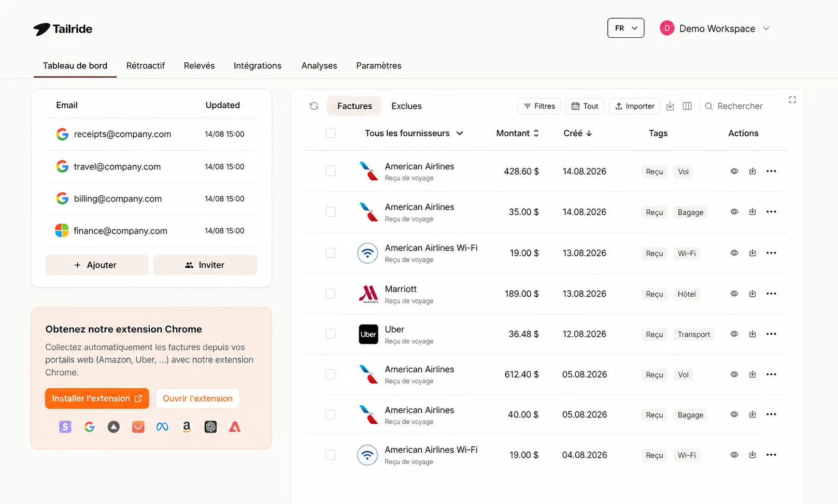Click the red A icon in extension card
838x504 pixels.
235,427
